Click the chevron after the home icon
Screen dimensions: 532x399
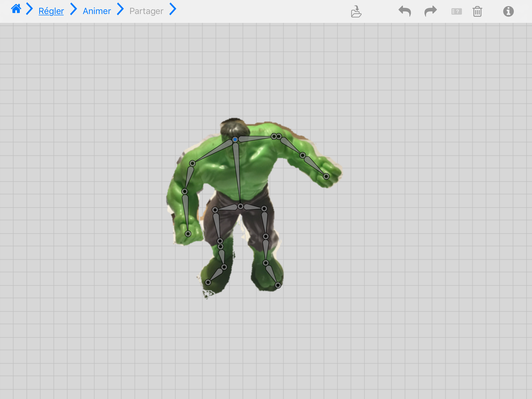pyautogui.click(x=30, y=9)
